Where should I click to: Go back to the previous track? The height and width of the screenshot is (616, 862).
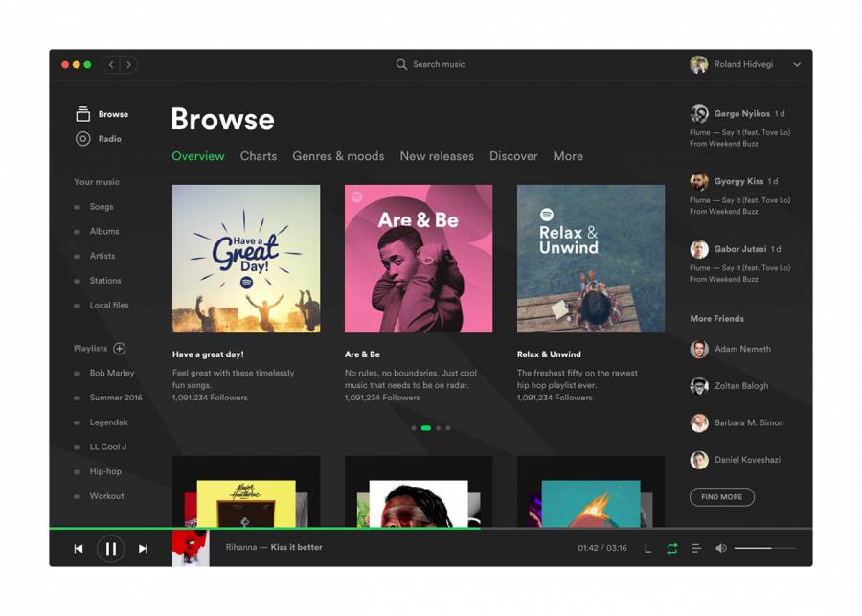pyautogui.click(x=79, y=549)
